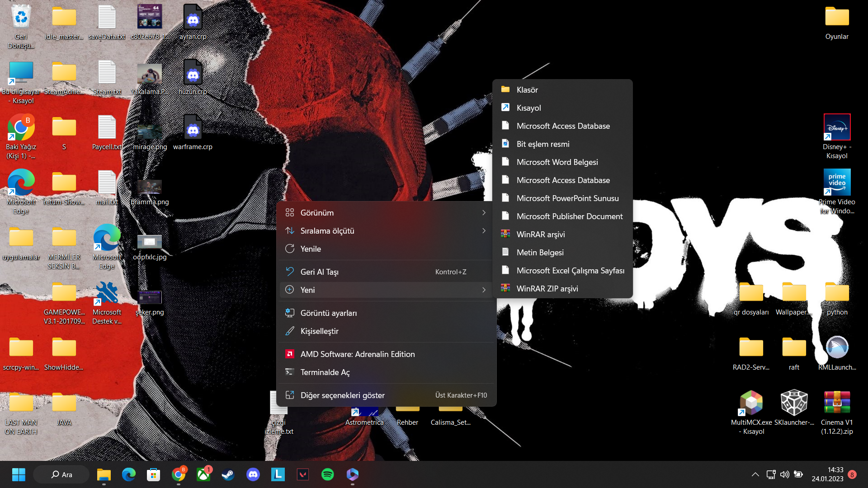Open the Cinema V1 zip archive icon
The height and width of the screenshot is (488, 868).
(x=836, y=402)
